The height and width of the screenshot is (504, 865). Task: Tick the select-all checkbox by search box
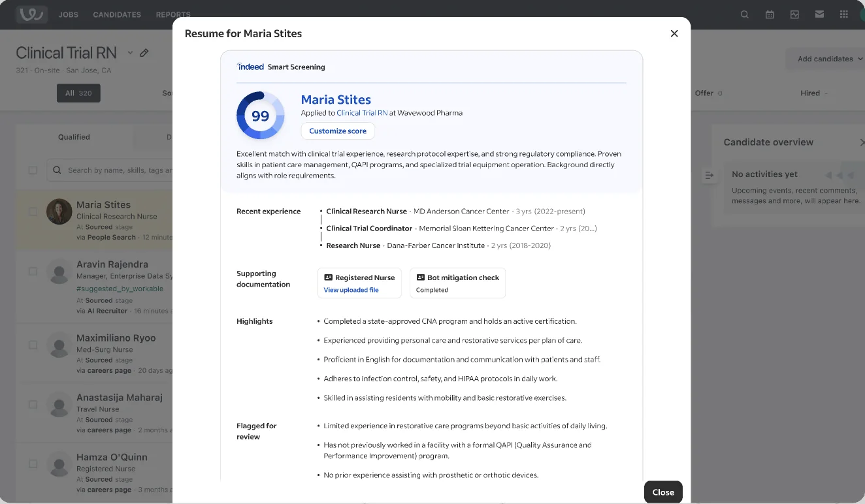click(33, 170)
